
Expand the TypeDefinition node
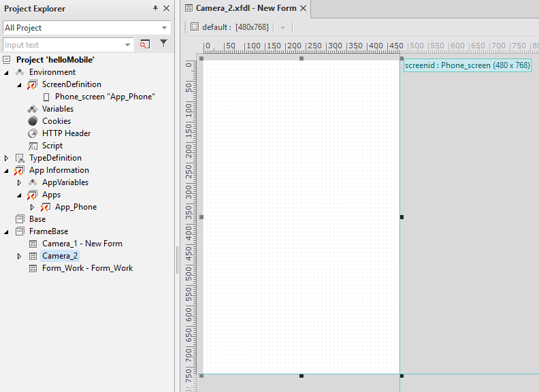point(6,158)
